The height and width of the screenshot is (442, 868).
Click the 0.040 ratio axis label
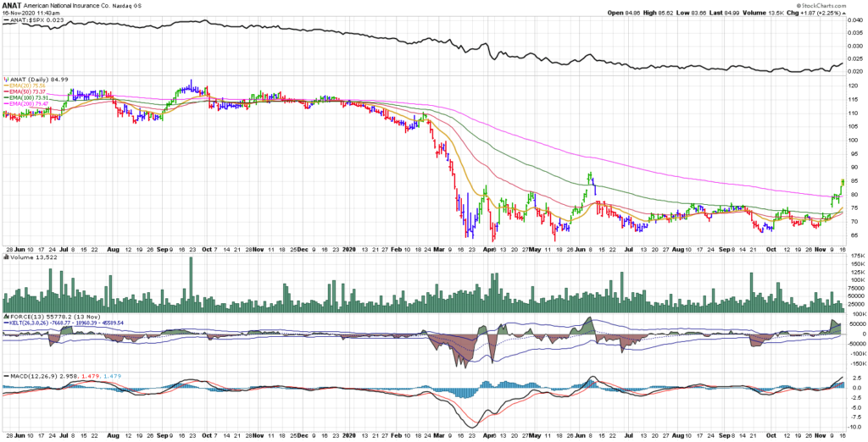(855, 20)
